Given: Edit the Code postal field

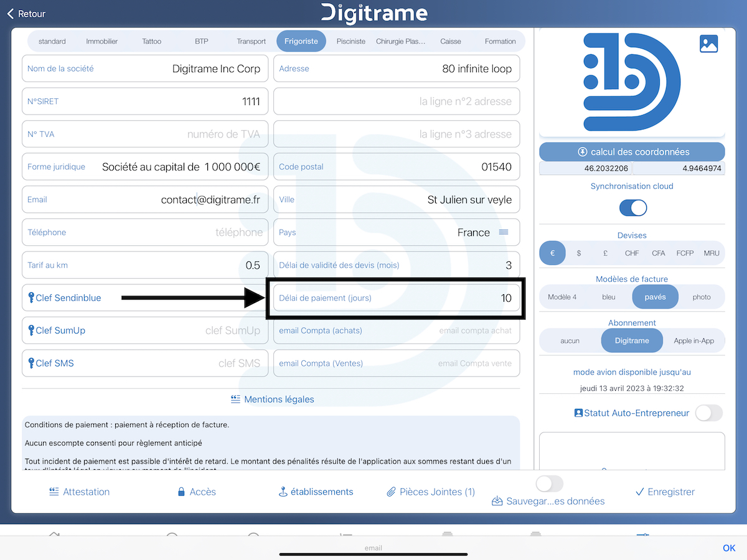Looking at the screenshot, I should [x=397, y=167].
